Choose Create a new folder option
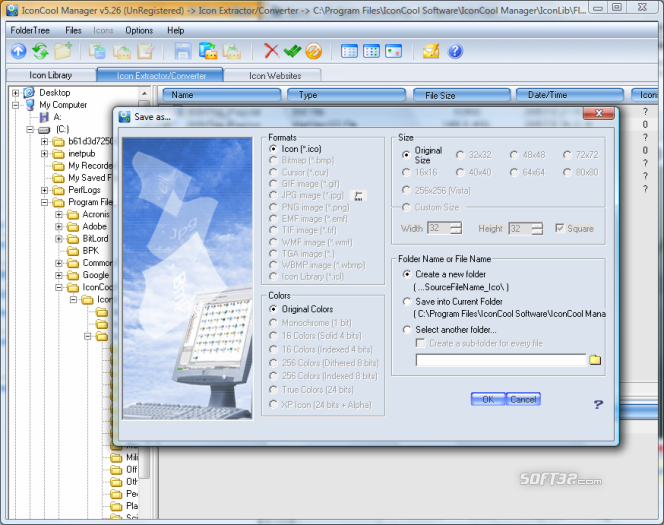The width and height of the screenshot is (664, 525). (x=407, y=274)
